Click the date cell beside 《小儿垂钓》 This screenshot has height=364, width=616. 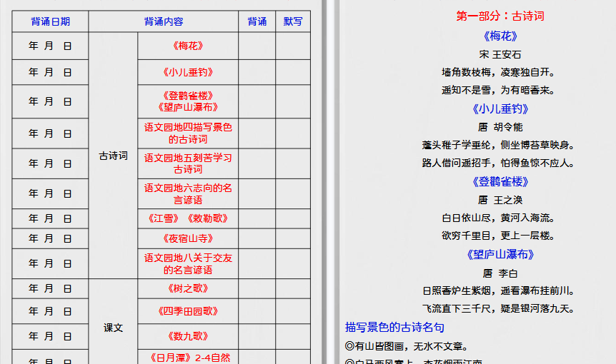(x=50, y=72)
